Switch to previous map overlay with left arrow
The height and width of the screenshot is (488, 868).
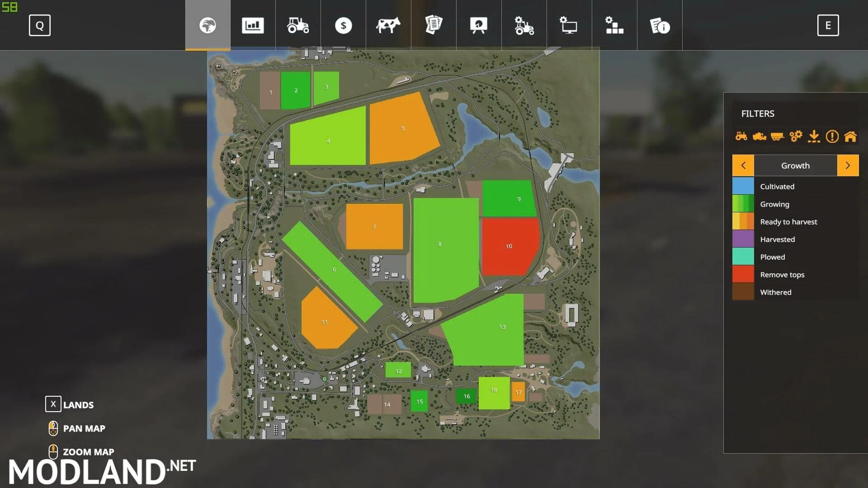(743, 165)
